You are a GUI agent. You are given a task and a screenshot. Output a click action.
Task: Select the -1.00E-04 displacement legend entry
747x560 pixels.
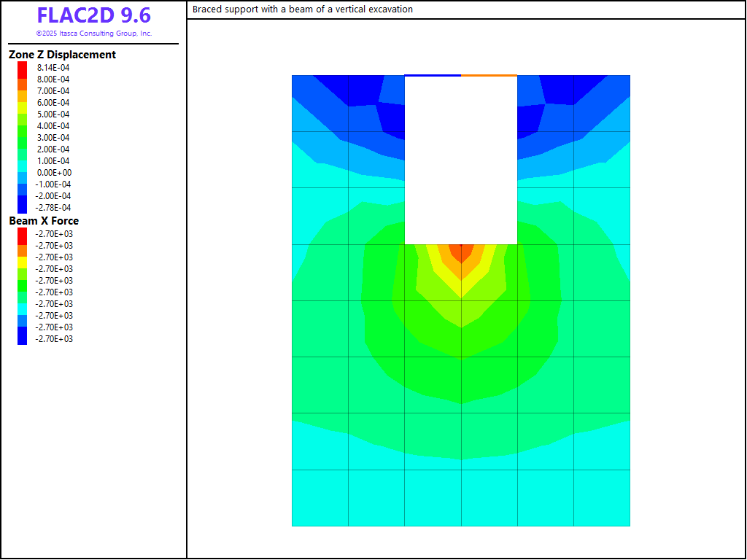pyautogui.click(x=53, y=184)
